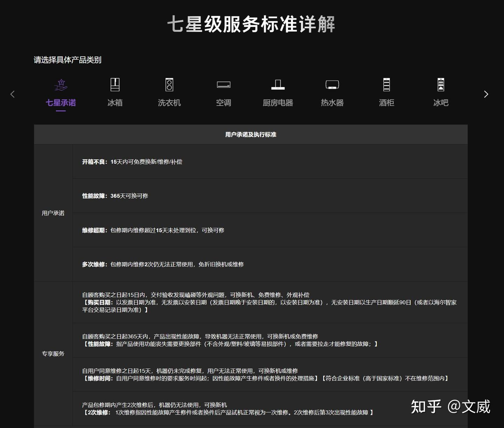Click the 【维修时间】 definition text

click(x=266, y=378)
